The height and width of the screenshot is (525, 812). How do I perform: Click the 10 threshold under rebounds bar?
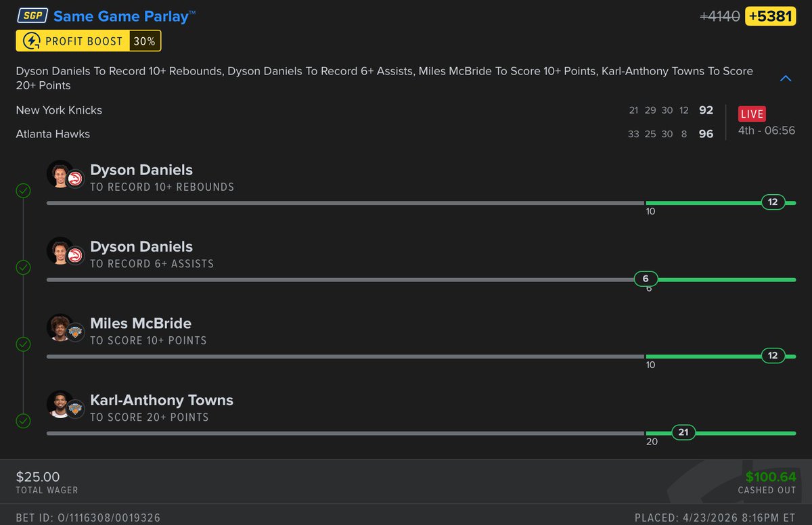click(651, 211)
